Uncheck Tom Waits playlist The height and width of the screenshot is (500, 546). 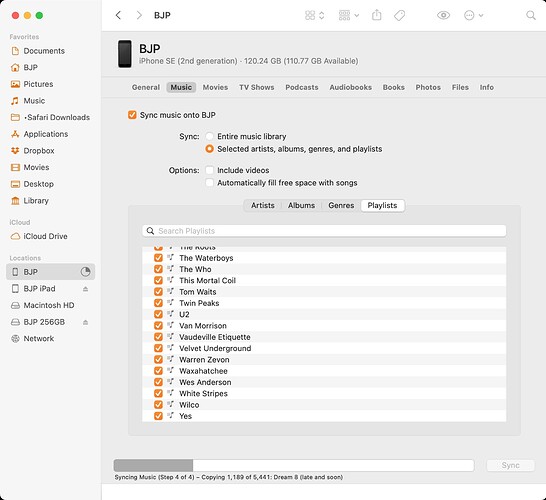tap(158, 292)
